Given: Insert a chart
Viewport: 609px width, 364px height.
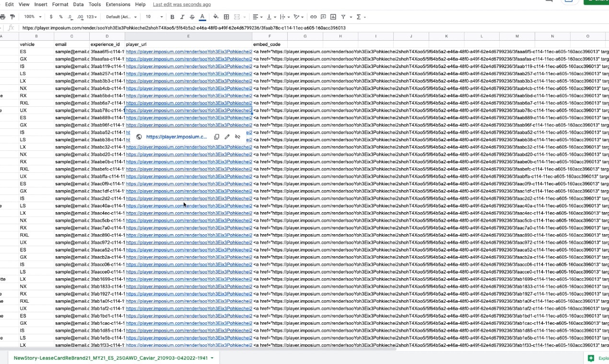Looking at the screenshot, I should 333,17.
